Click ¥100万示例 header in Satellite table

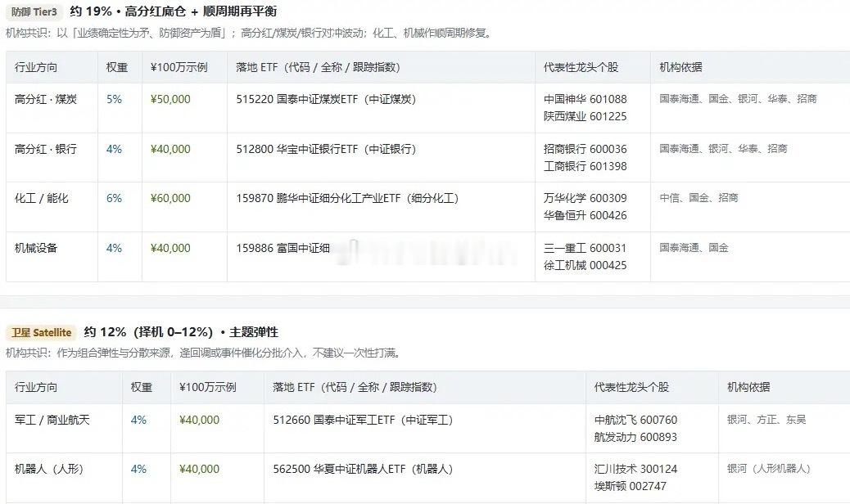coord(208,387)
